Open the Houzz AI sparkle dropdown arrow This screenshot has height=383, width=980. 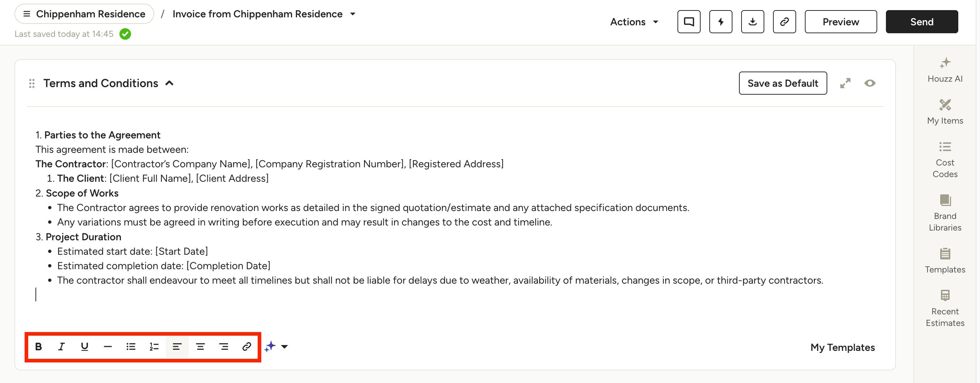[284, 347]
